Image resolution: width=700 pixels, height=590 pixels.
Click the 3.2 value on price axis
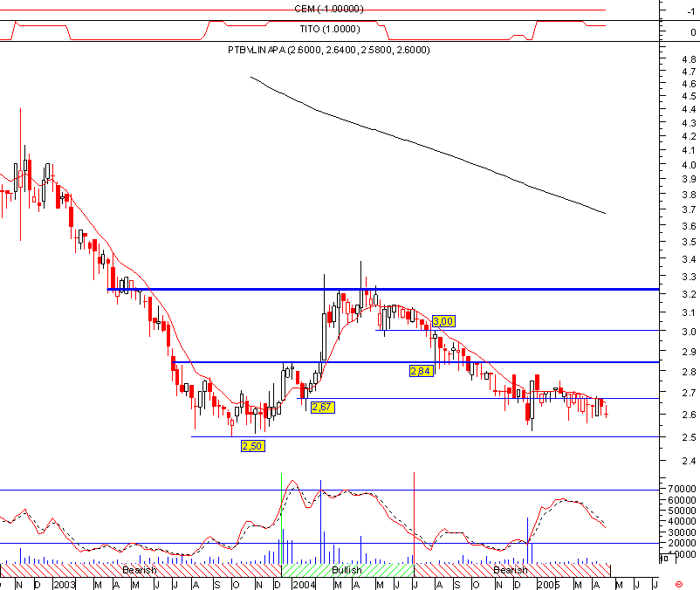689,294
